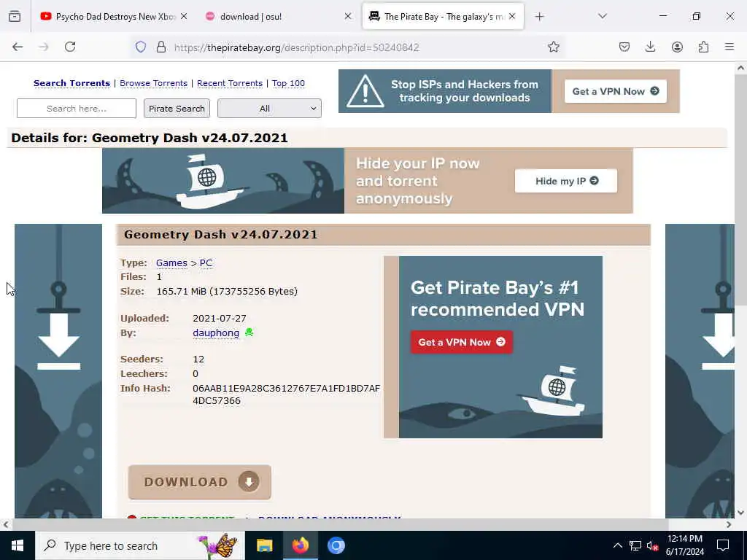The image size is (747, 560).
Task: Click muted volume tray icon
Action: [653, 546]
